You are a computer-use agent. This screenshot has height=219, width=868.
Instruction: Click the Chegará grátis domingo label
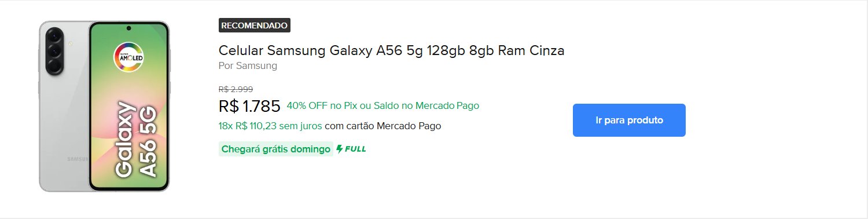coord(275,149)
